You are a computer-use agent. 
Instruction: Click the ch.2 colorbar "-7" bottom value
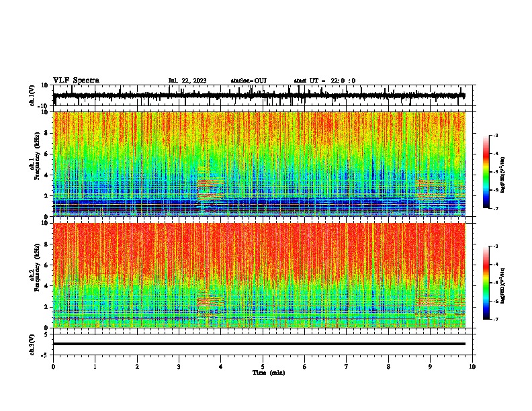495,320
